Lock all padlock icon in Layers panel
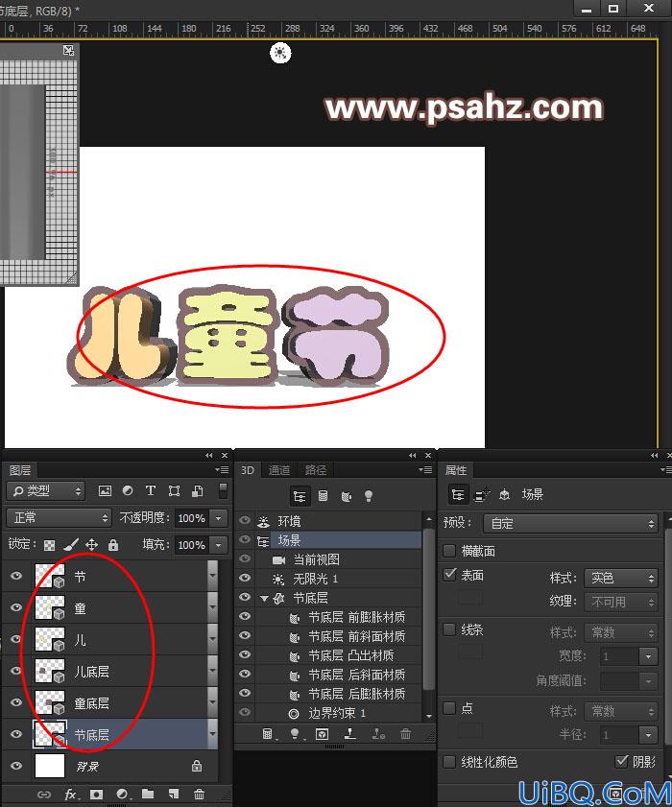Screen dimensions: 672x807 [113, 544]
